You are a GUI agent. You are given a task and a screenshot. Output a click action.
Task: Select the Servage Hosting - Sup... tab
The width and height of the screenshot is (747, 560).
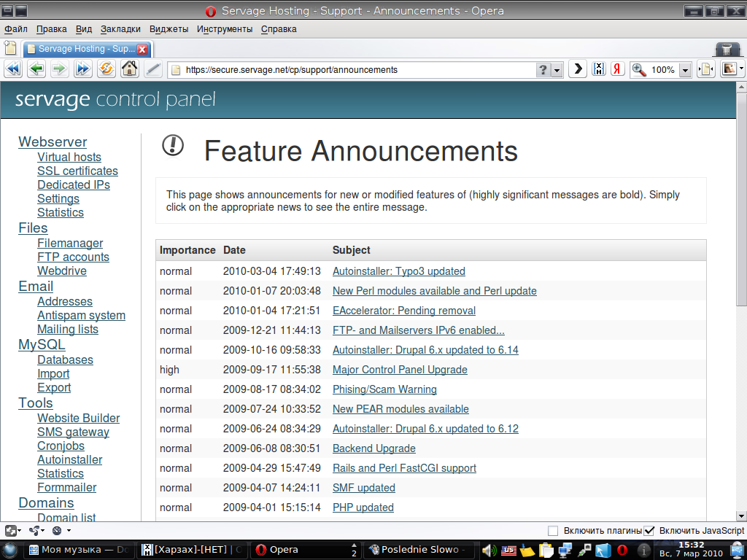(88, 49)
